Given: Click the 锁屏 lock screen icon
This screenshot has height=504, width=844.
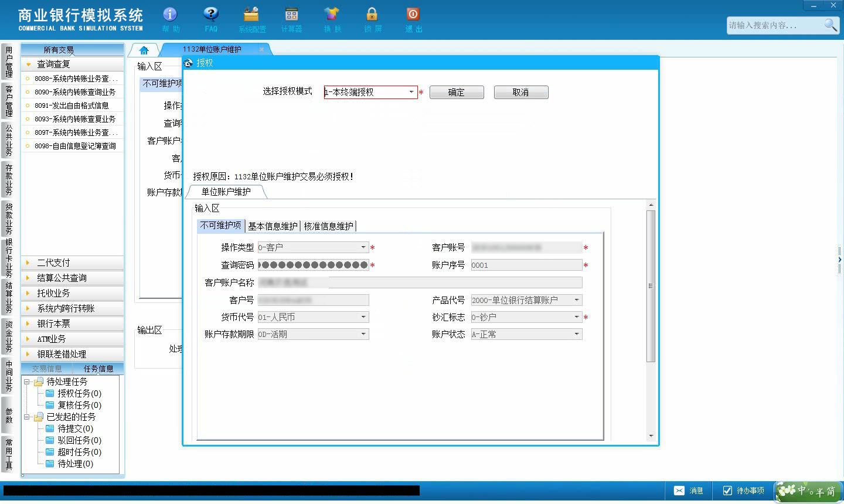Looking at the screenshot, I should pos(372,14).
